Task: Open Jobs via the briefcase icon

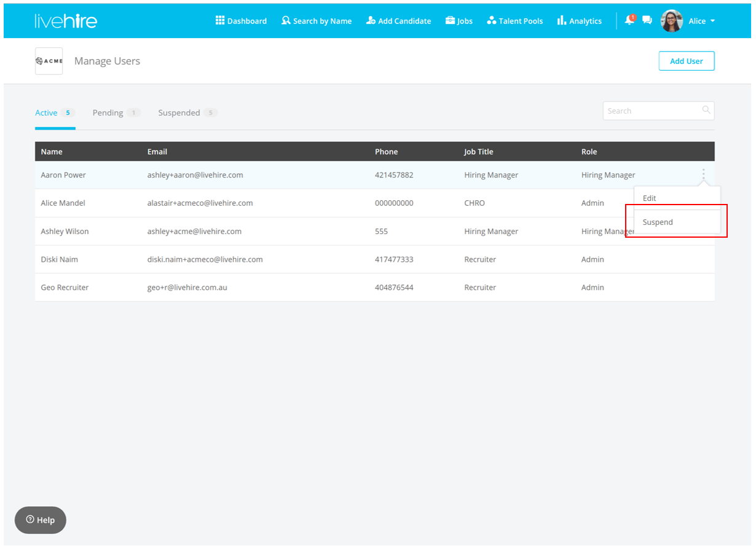Action: 451,20
